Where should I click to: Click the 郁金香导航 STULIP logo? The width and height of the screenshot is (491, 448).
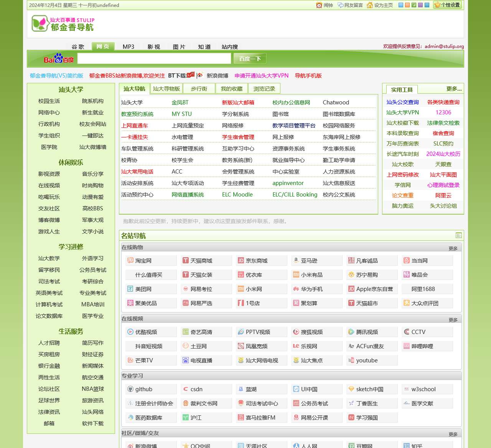tap(63, 24)
